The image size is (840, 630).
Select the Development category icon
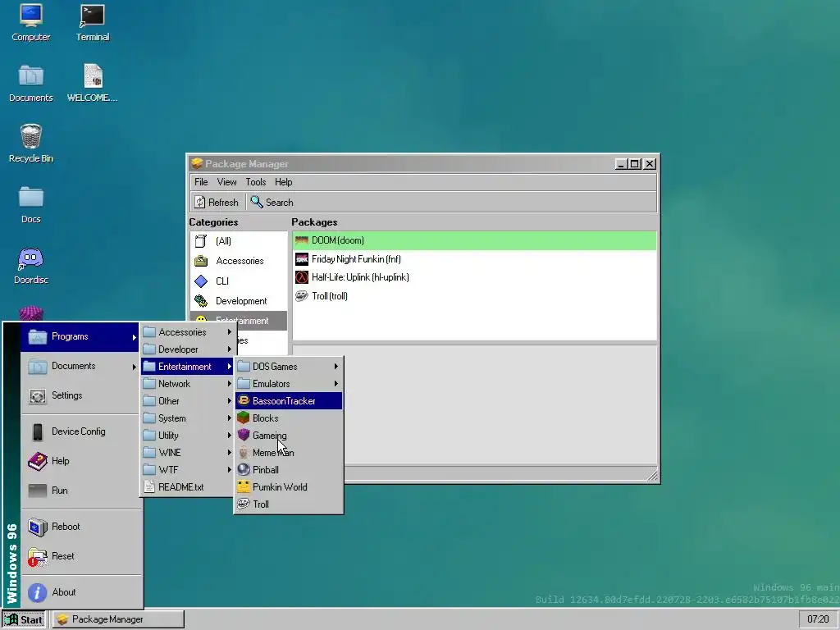click(201, 301)
